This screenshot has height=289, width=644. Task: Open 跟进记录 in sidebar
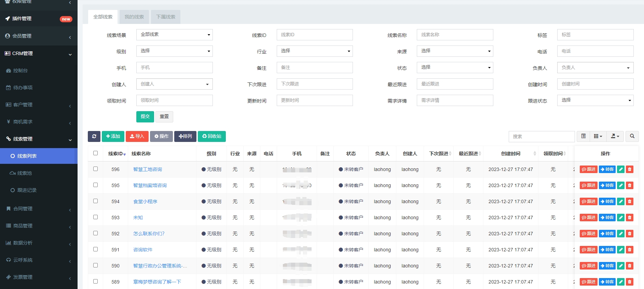(x=39, y=190)
